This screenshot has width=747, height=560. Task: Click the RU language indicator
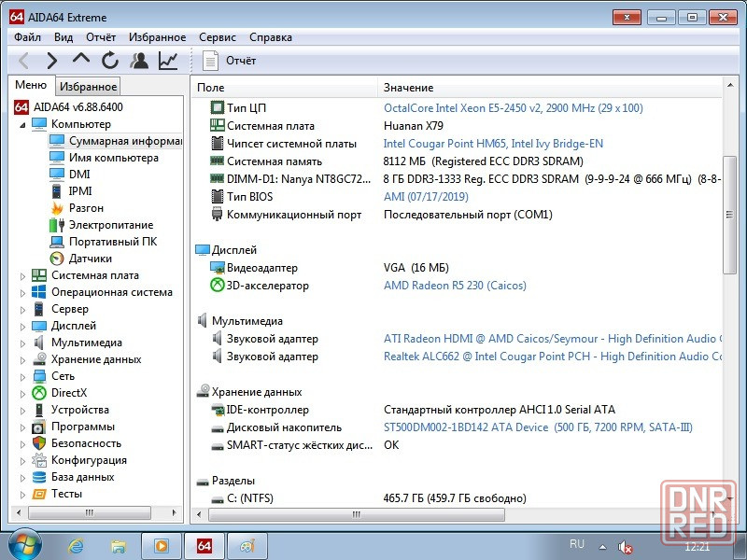click(576, 544)
